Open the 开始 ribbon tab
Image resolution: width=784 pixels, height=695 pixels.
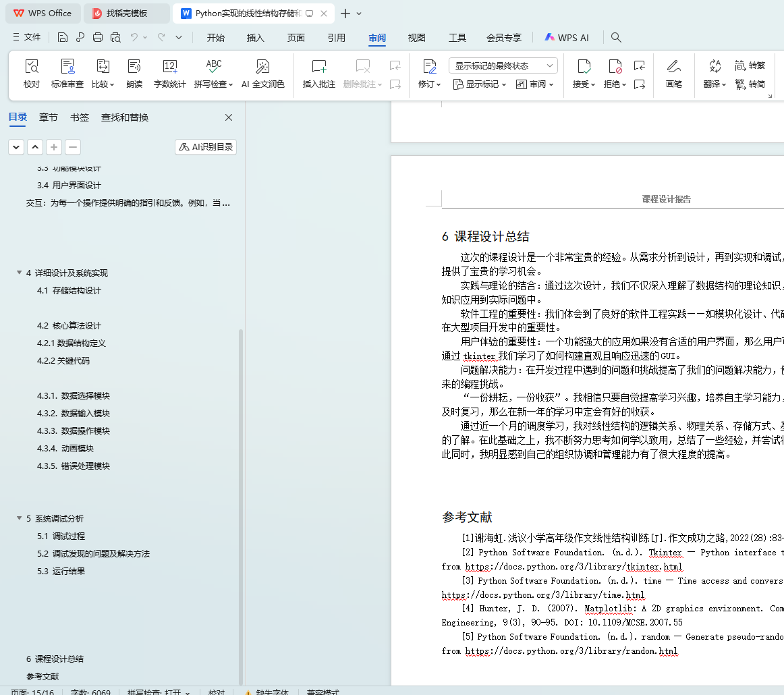click(215, 38)
